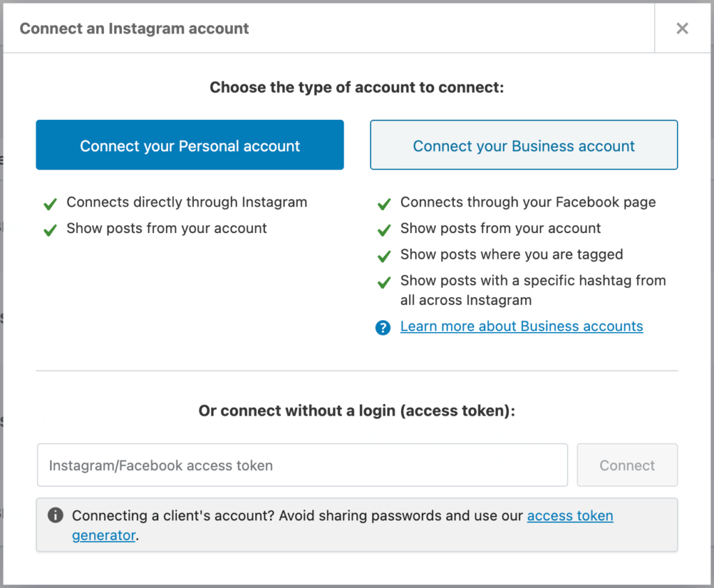Image resolution: width=714 pixels, height=588 pixels.
Task: Click the Connect button beside token field
Action: (627, 465)
